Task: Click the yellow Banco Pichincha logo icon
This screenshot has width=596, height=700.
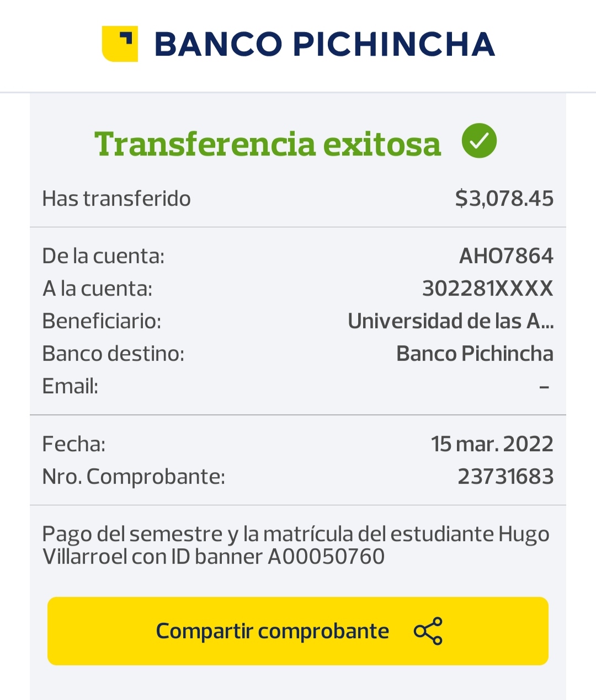Action: tap(120, 44)
